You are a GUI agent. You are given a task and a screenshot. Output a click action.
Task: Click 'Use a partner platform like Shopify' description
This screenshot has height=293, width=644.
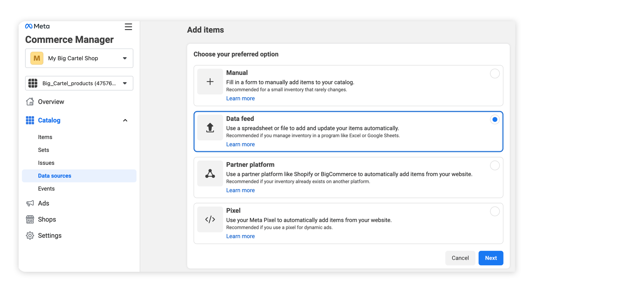pos(349,174)
